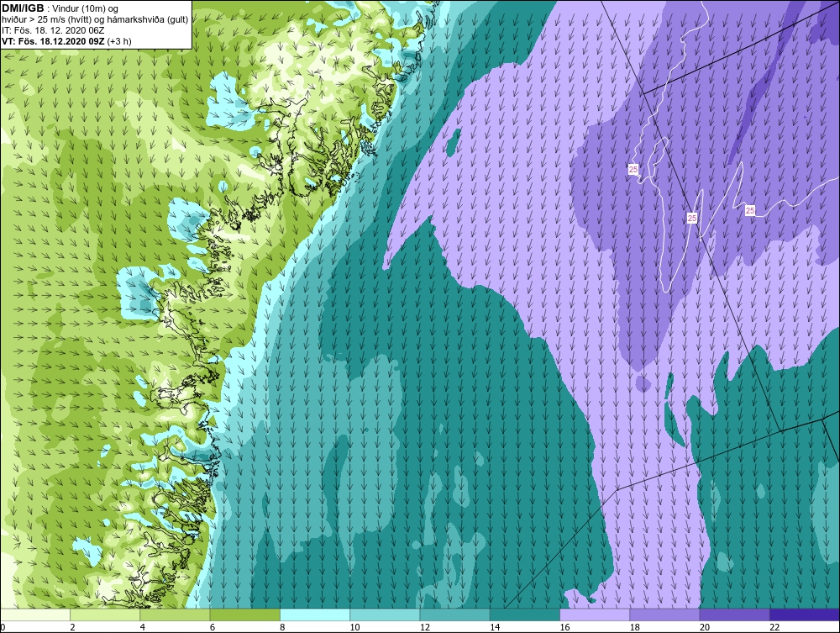Click the '(+3 h)' forecast offset text
Image resolution: width=840 pixels, height=633 pixels.
point(119,40)
